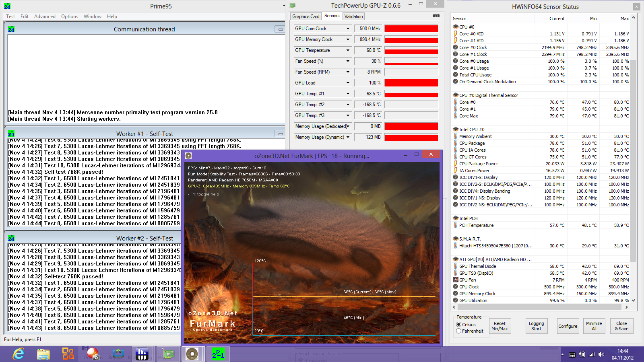Click the Communication thread window icon
644x362 pixels.
point(11,29)
